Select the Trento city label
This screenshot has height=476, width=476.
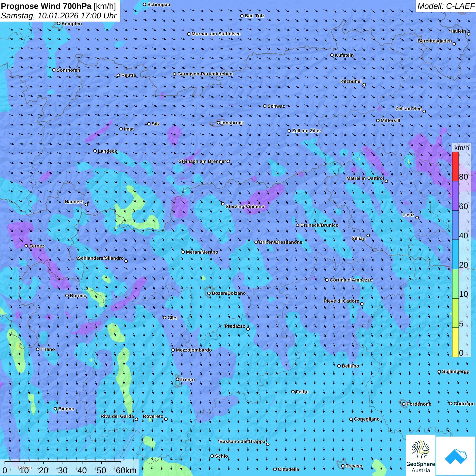188,379
